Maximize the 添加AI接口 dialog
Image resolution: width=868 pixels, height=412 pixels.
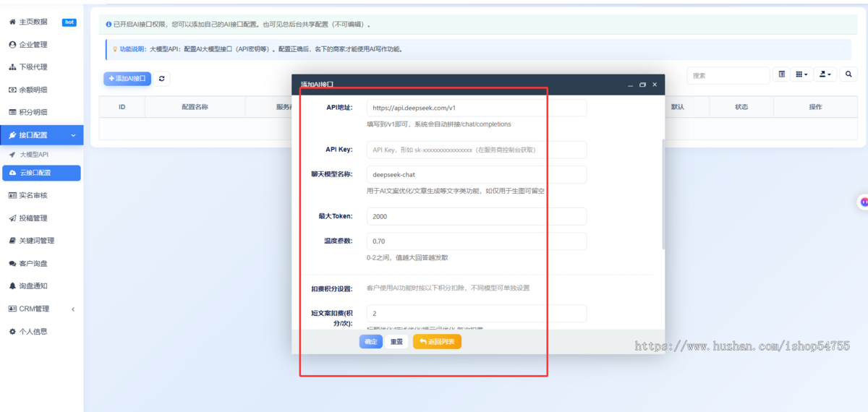(x=642, y=85)
